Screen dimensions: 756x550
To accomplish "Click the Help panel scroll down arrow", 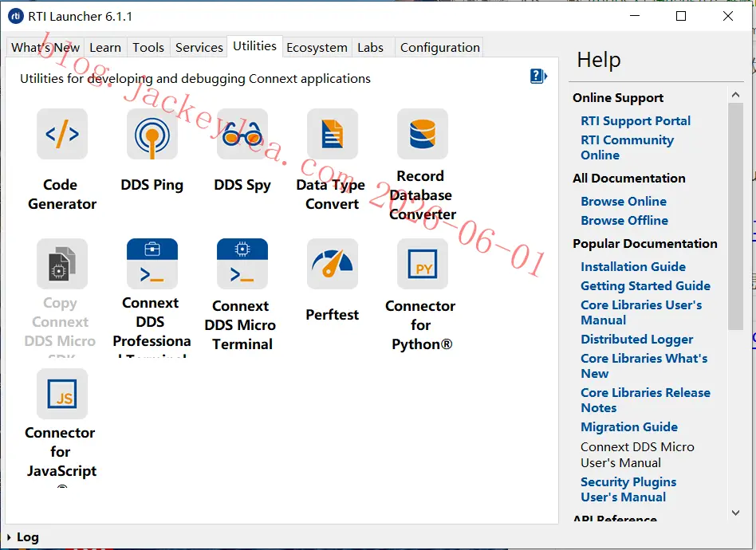I will click(735, 513).
